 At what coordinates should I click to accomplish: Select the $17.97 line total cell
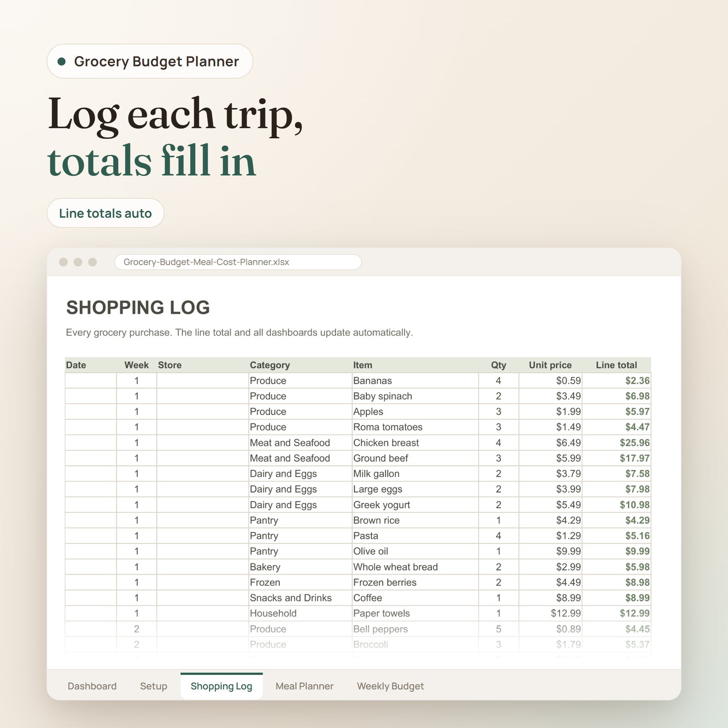point(617,458)
